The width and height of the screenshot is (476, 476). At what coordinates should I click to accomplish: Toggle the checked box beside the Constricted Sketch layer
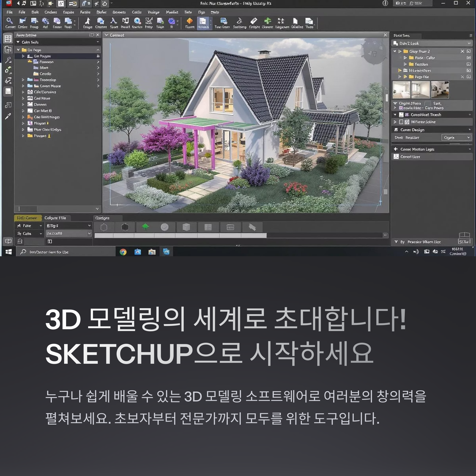pos(401,115)
